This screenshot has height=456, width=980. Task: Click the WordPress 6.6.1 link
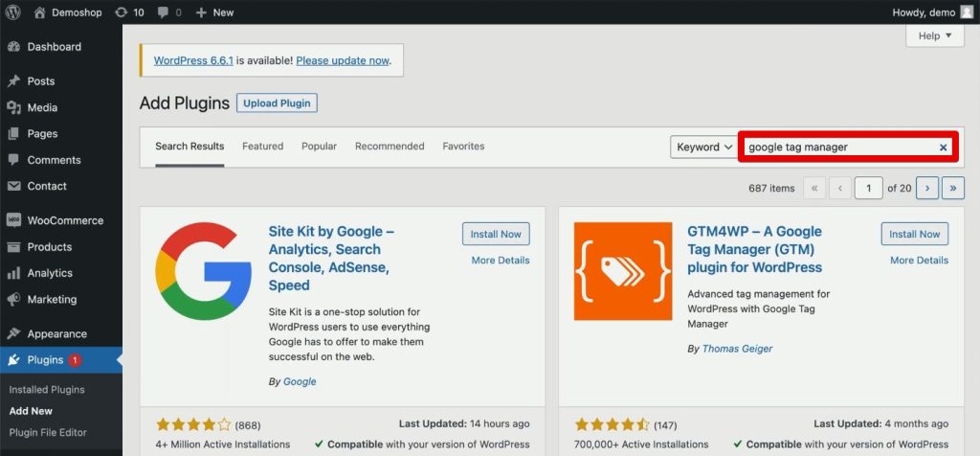coord(193,60)
